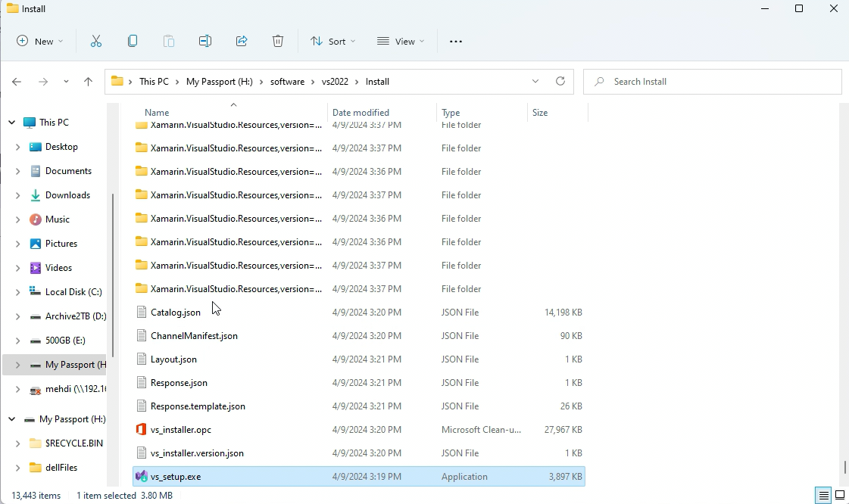Select Layout.json file
849x504 pixels.
tap(359, 359)
